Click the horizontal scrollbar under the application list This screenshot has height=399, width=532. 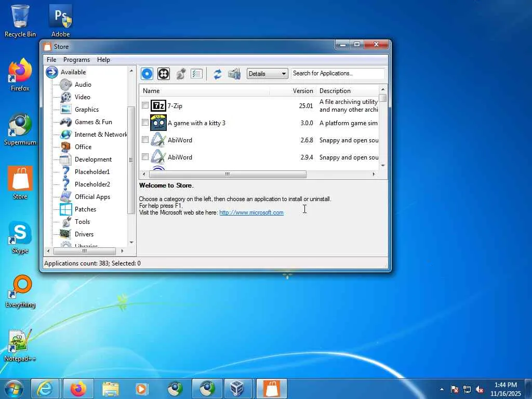[x=227, y=175]
